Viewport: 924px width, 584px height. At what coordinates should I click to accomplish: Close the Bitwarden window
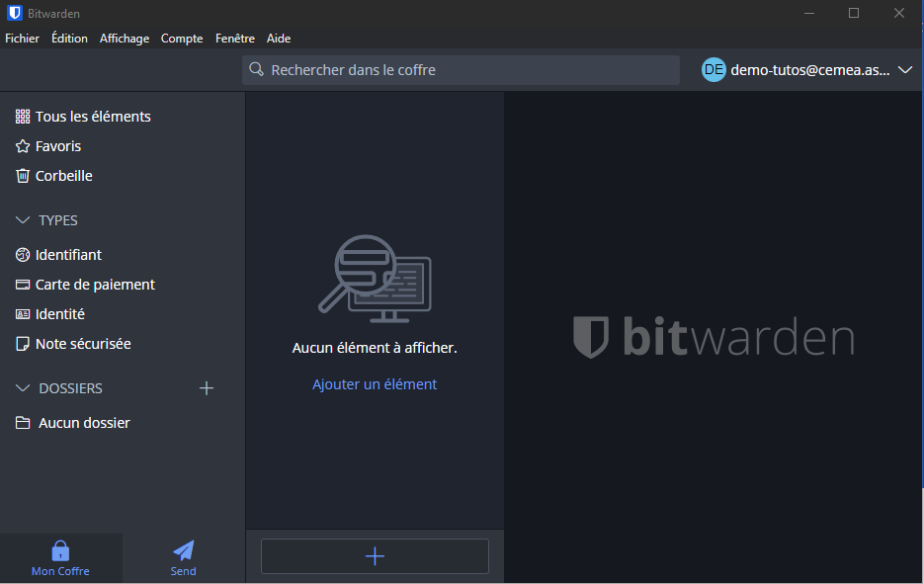[x=898, y=13]
